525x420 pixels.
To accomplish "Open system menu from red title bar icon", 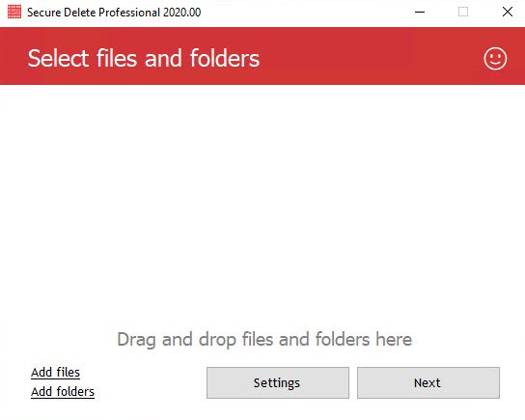I will [14, 12].
